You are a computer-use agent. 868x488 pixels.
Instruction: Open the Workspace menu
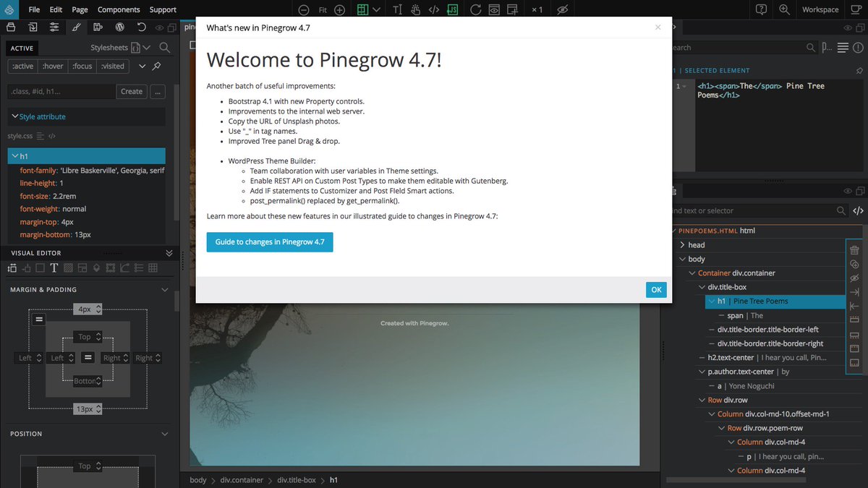(820, 10)
